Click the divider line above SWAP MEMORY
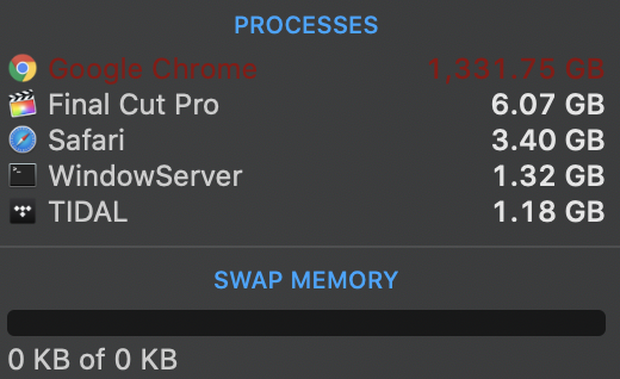Viewport: 620px width, 379px height. click(310, 247)
